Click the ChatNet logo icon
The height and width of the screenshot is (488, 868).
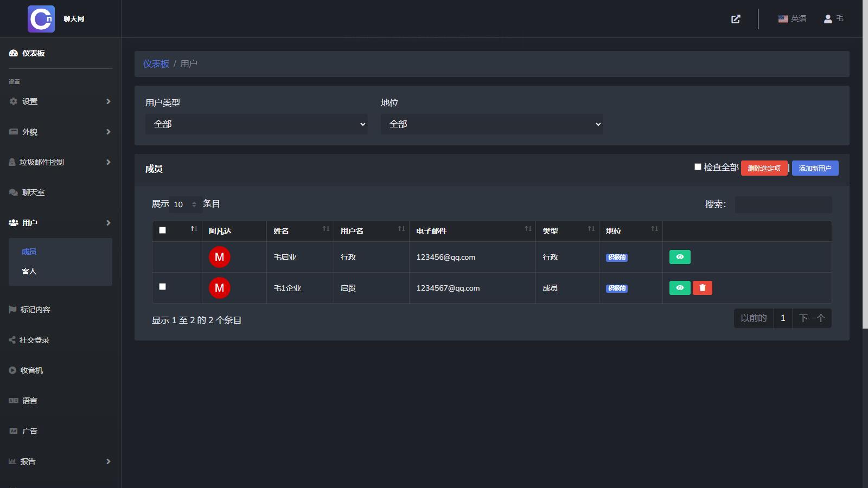pyautogui.click(x=41, y=19)
